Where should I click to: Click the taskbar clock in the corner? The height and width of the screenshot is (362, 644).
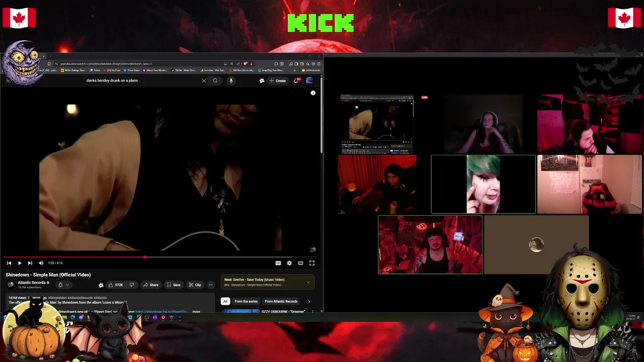click(x=631, y=317)
